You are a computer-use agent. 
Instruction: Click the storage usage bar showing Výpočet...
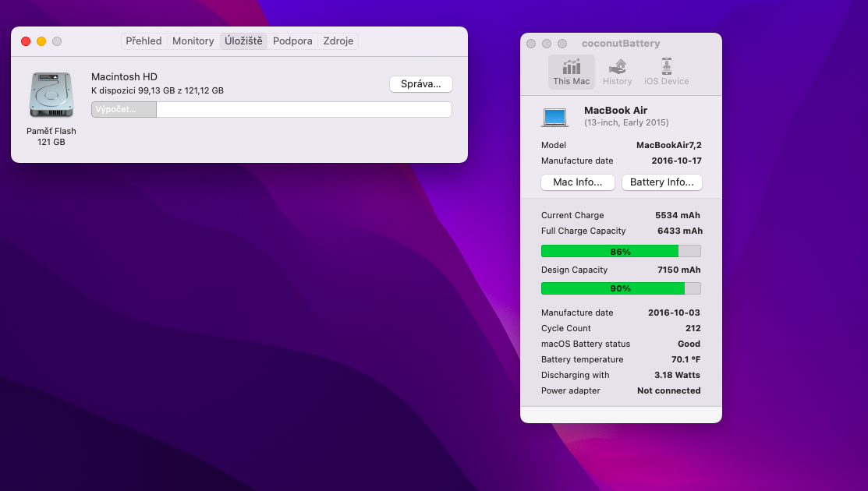[271, 110]
